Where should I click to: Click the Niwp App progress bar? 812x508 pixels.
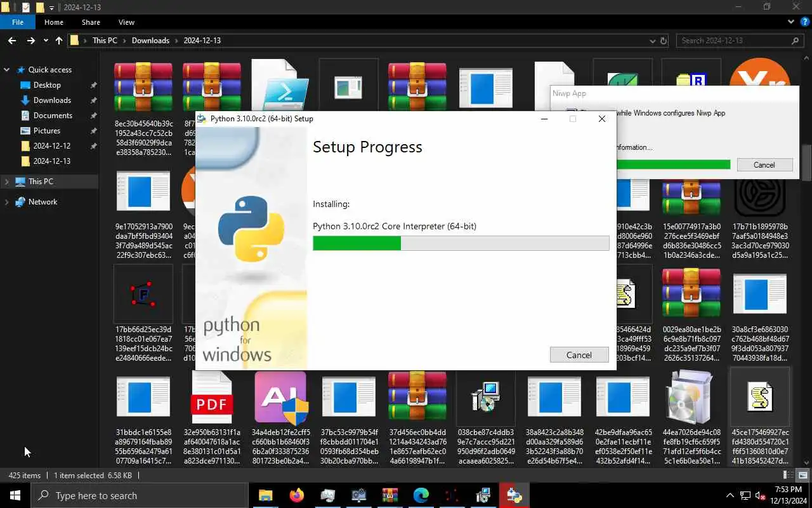pyautogui.click(x=673, y=164)
